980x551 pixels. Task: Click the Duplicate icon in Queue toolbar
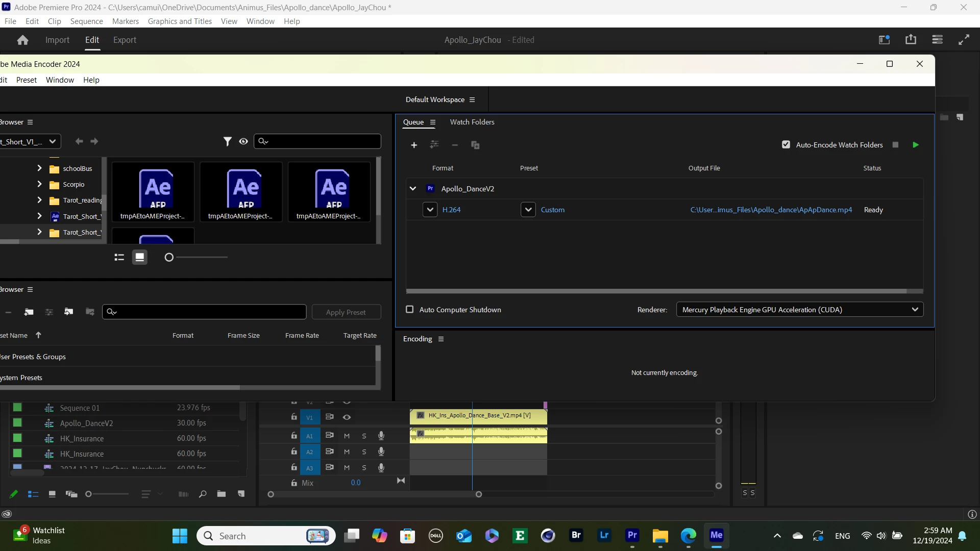coord(475,145)
